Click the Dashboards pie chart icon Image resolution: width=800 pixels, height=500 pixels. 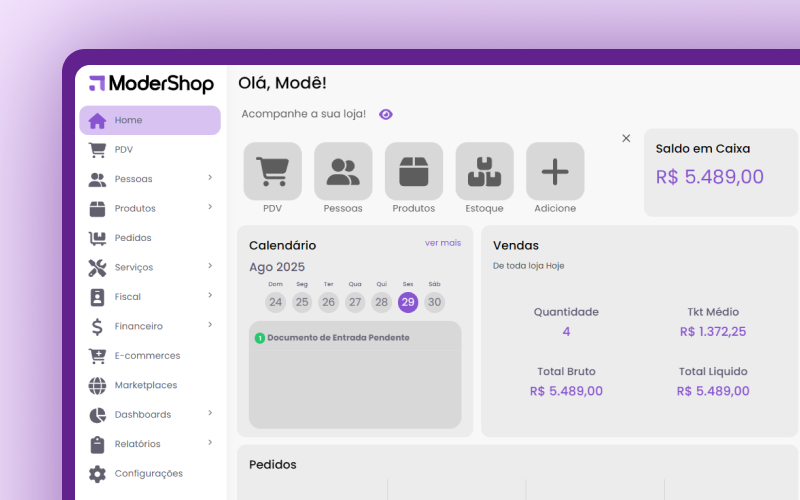[97, 415]
